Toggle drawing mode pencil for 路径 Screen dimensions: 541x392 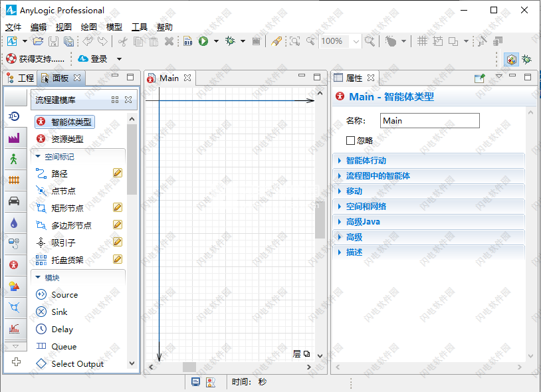(118, 173)
